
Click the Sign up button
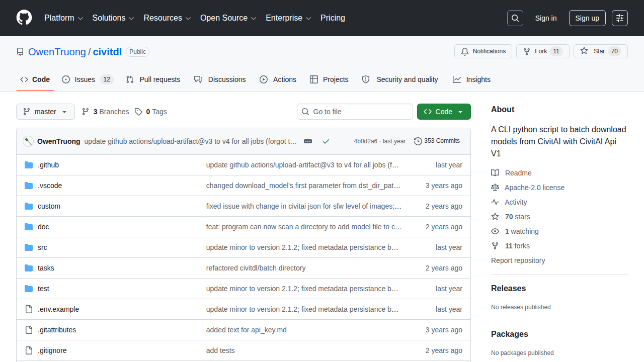pos(587,18)
